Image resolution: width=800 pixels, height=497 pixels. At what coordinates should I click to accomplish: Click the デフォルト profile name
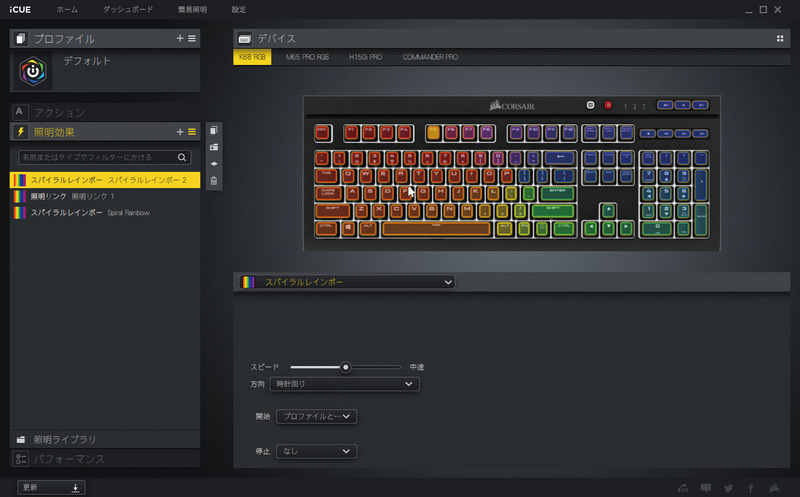click(87, 61)
